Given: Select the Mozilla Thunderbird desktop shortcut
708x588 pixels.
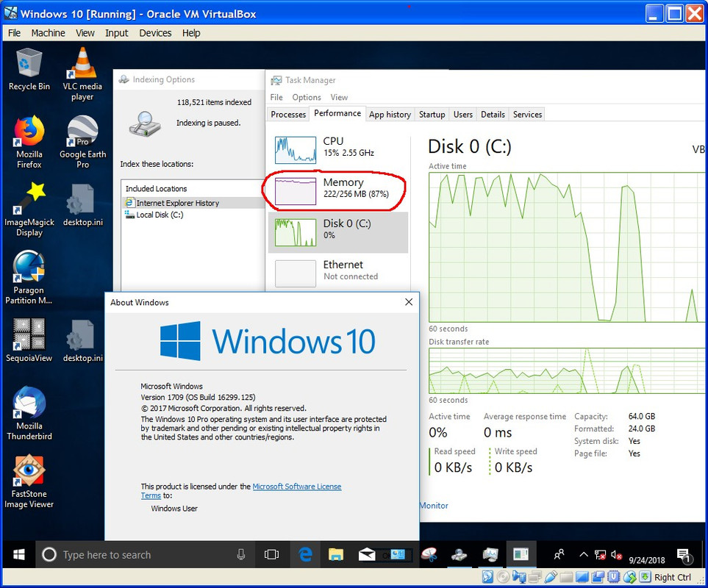Looking at the screenshot, I should point(29,414).
